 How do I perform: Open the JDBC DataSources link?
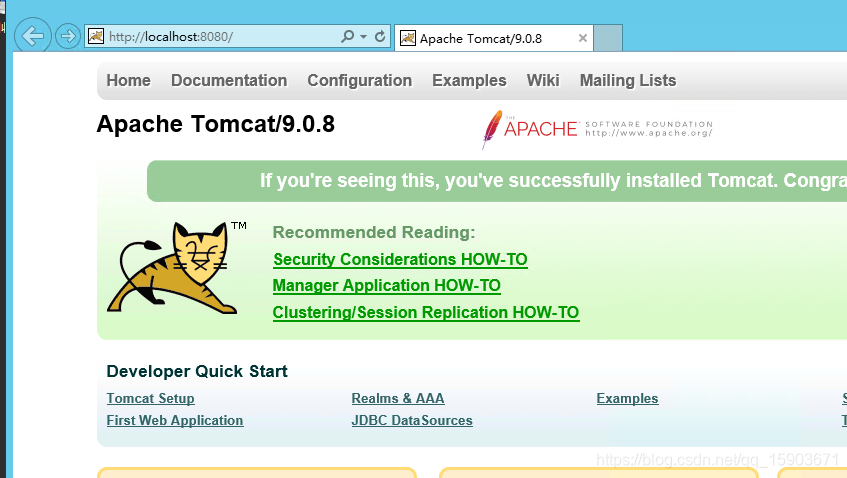point(412,420)
